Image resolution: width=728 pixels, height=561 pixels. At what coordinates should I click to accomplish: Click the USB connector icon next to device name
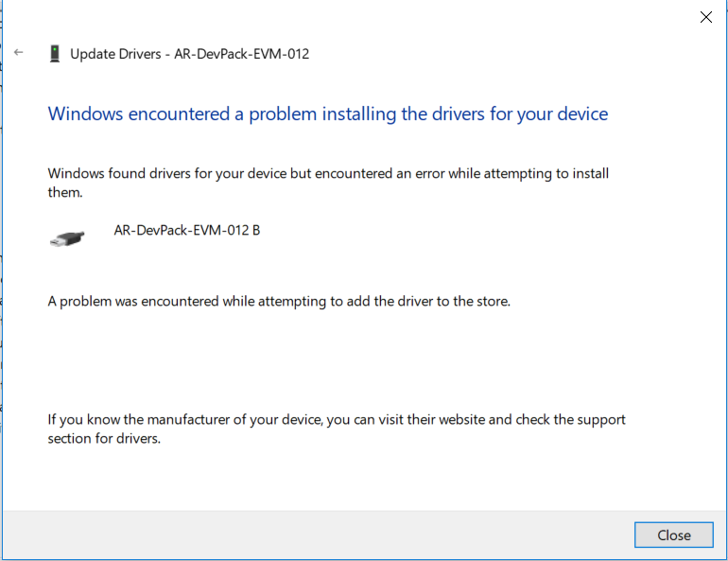pos(67,237)
